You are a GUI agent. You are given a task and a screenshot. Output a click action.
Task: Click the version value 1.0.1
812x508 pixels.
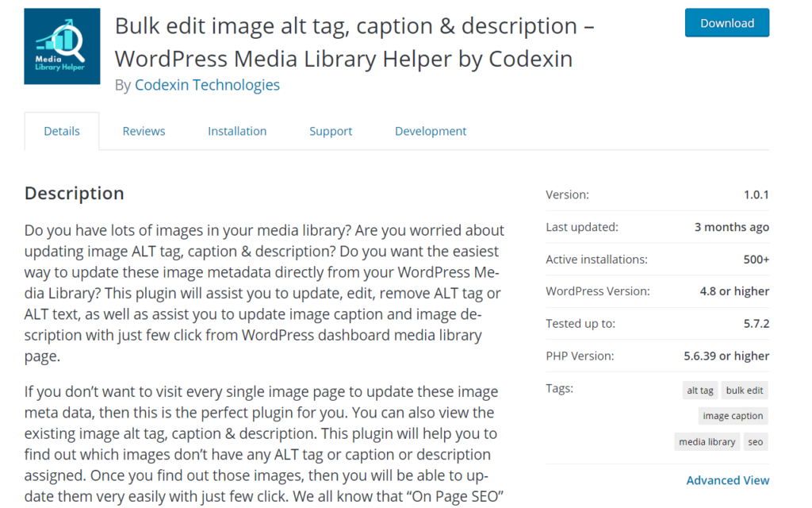click(756, 195)
